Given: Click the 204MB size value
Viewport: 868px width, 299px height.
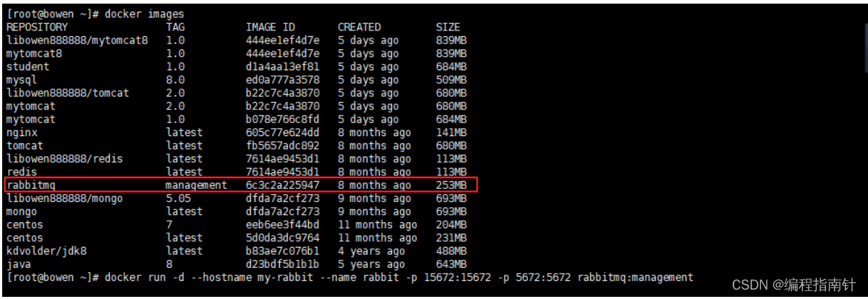Looking at the screenshot, I should (451, 224).
